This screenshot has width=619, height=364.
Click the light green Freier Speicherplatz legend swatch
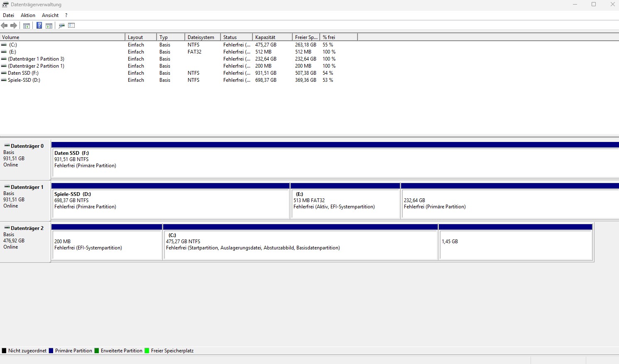[x=147, y=351]
